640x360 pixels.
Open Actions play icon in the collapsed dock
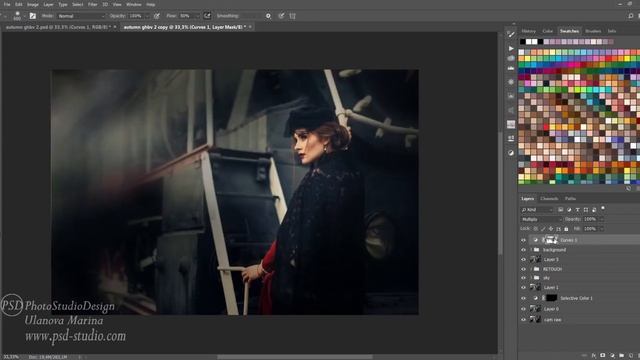coord(511,48)
